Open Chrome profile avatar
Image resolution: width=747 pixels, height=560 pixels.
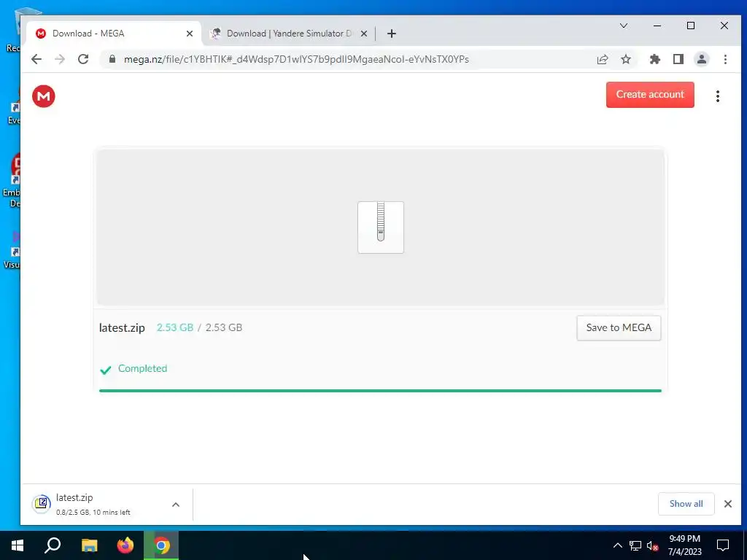pos(701,59)
